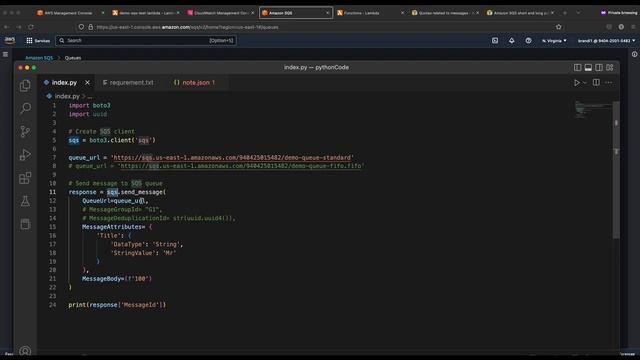Go forward in browser history
Viewport: 640px width, 360px height.
coord(19,27)
